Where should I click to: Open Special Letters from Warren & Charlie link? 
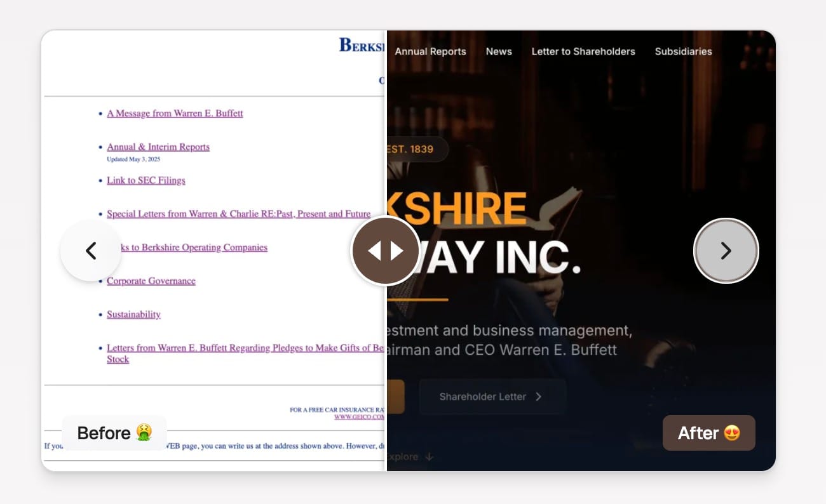click(x=238, y=215)
